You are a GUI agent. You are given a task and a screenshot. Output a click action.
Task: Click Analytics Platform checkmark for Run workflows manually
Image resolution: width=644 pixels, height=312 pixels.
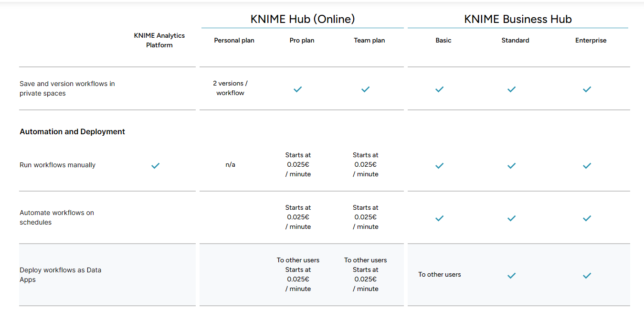(155, 166)
